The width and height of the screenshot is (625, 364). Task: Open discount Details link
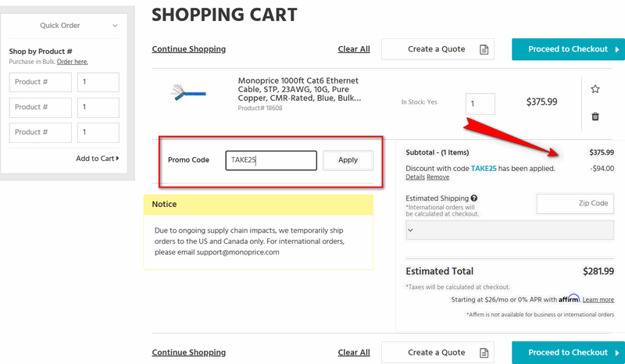click(415, 177)
